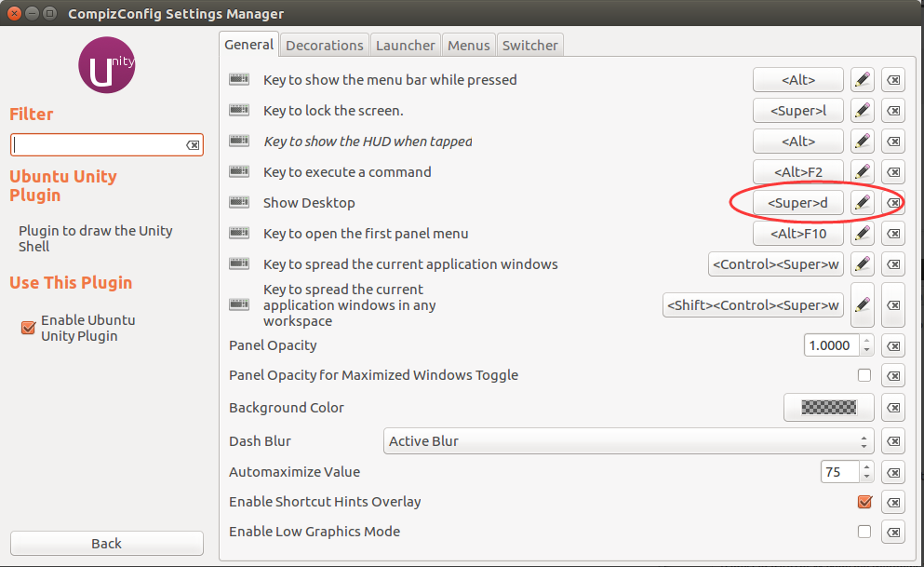Toggle Enable Ubuntu Unity Plugin checkbox
The height and width of the screenshot is (567, 924).
coord(28,327)
